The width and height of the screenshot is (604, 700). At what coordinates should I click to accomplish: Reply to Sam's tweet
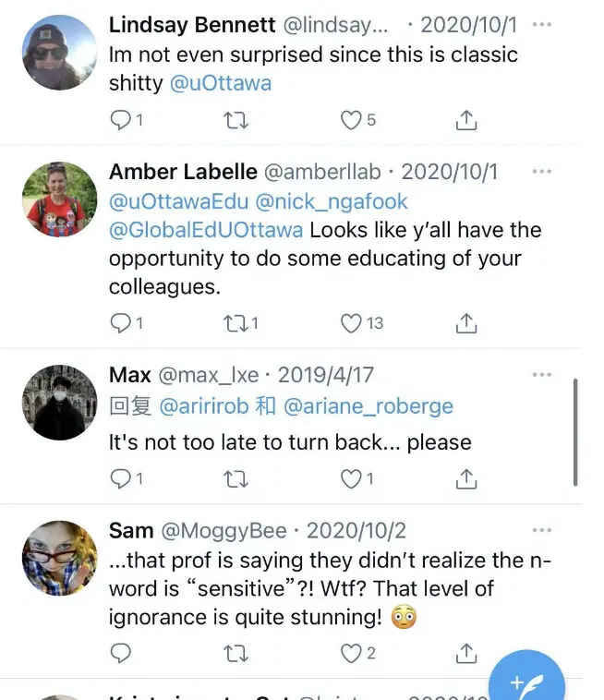(121, 653)
